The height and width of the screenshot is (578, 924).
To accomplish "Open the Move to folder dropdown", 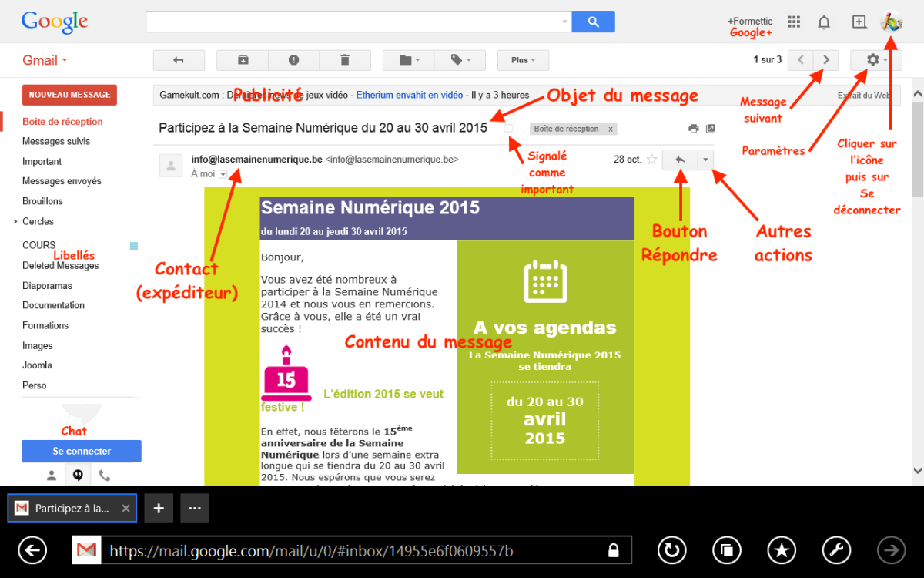I will point(408,60).
